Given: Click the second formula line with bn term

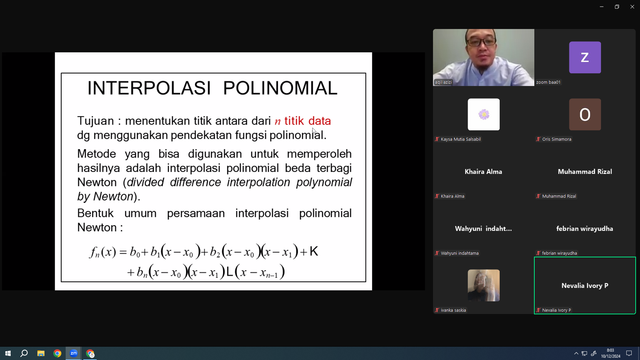Looking at the screenshot, I should [206, 271].
